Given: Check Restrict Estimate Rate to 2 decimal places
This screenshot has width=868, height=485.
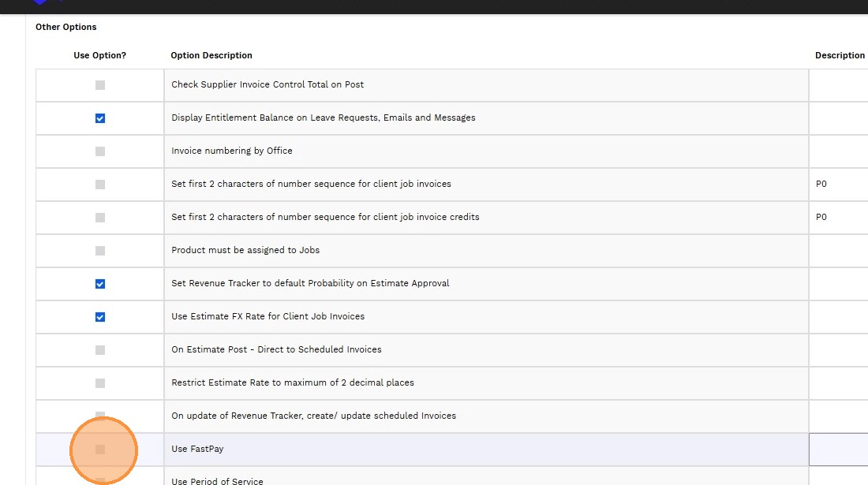Looking at the screenshot, I should pos(100,383).
